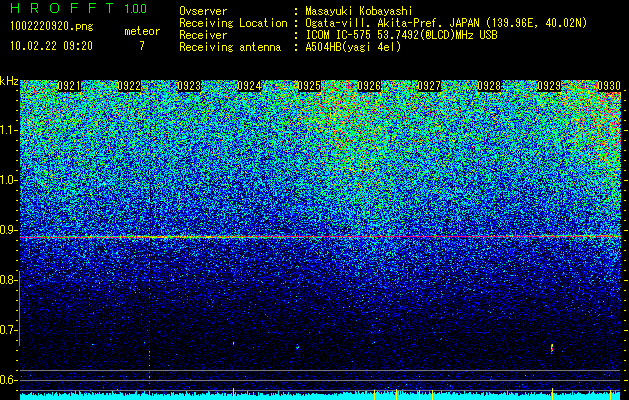629x400 pixels.
Task: Click the 0.7 kHz axis label
Action: [x=8, y=330]
